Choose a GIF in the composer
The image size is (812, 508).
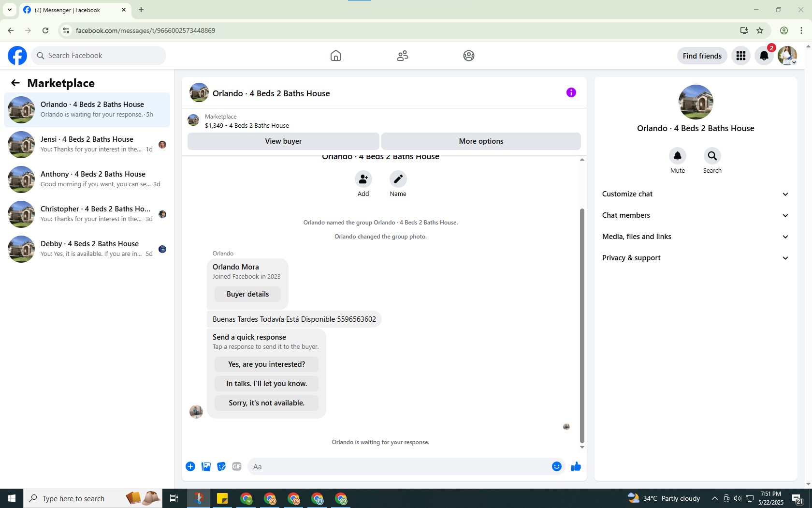pyautogui.click(x=237, y=466)
